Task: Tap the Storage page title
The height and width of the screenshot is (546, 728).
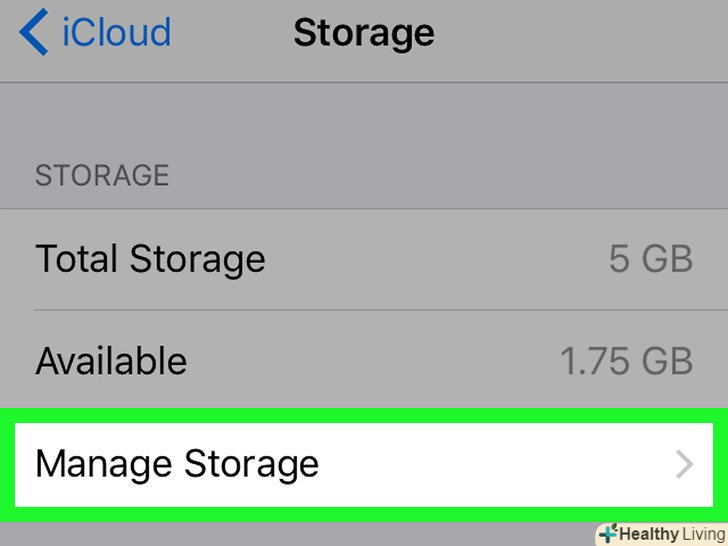Action: [363, 32]
